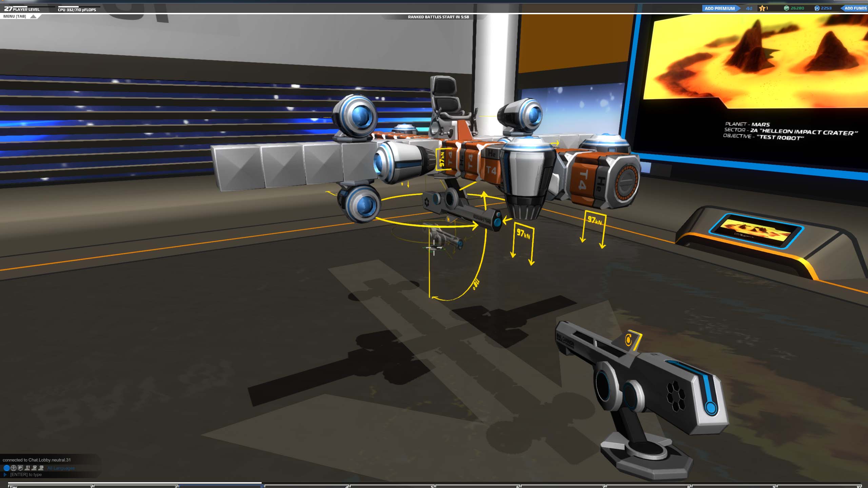Select private chat contact 3 icon

(x=41, y=468)
